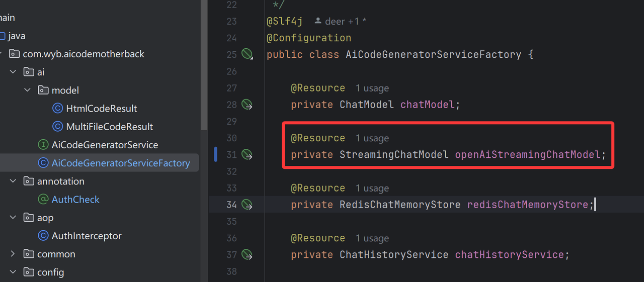The width and height of the screenshot is (644, 282).
Task: Collapse the ai package folder
Action: click(x=13, y=72)
